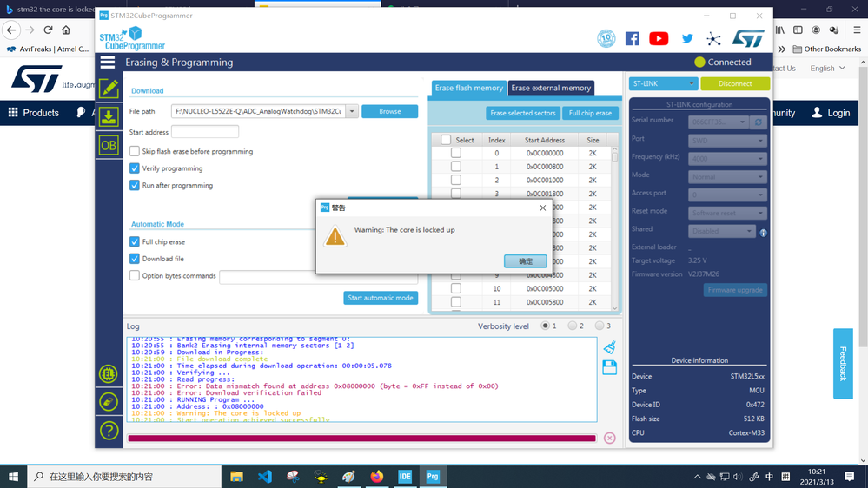
Task: Select the Erasing & Programming download icon
Action: click(x=109, y=116)
